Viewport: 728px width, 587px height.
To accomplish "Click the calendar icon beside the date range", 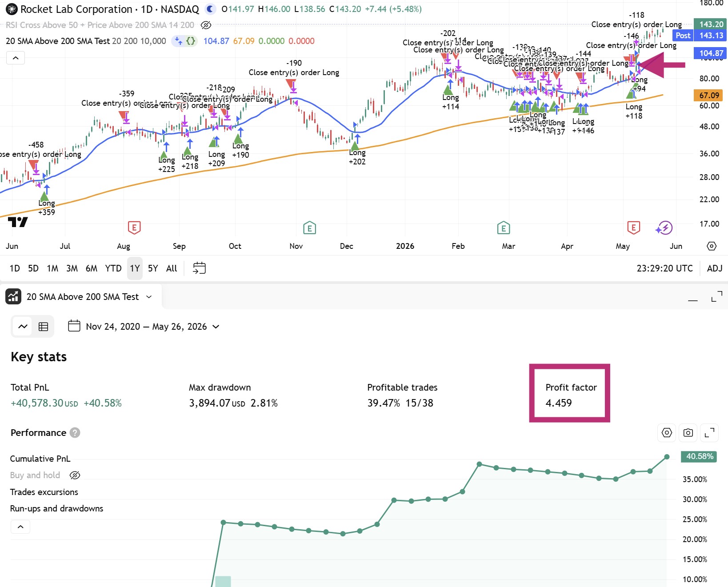I will [74, 326].
